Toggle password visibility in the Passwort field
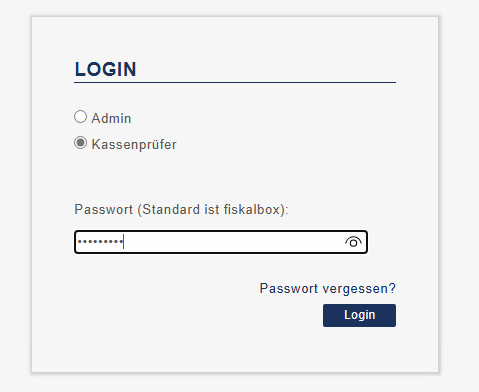Viewport: 479px width, 392px height. pyautogui.click(x=353, y=242)
